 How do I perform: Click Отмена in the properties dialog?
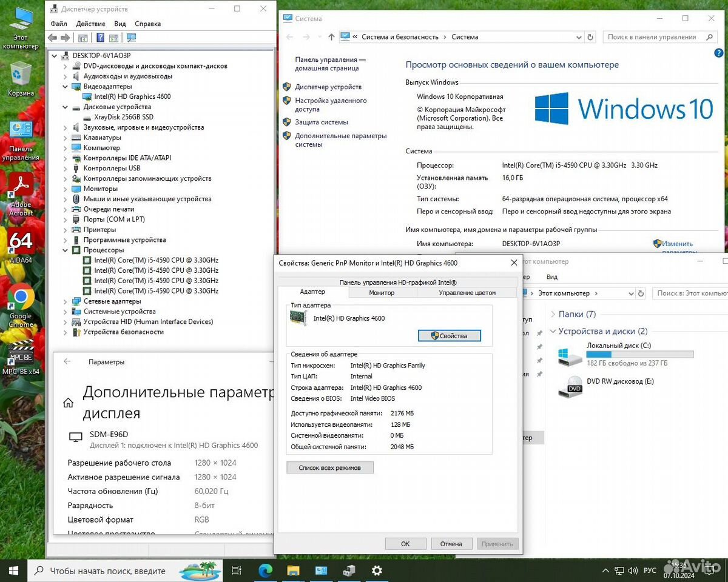(451, 544)
